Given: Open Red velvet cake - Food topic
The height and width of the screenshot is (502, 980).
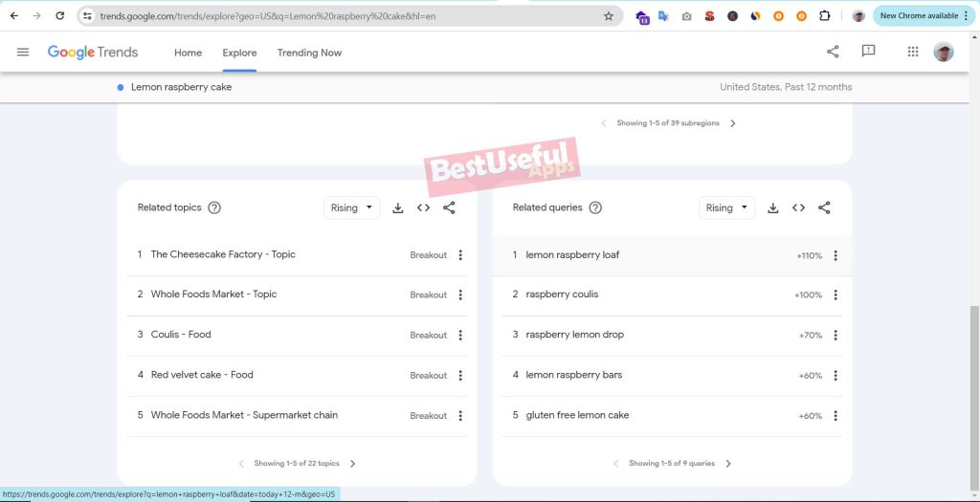Looking at the screenshot, I should [x=202, y=375].
